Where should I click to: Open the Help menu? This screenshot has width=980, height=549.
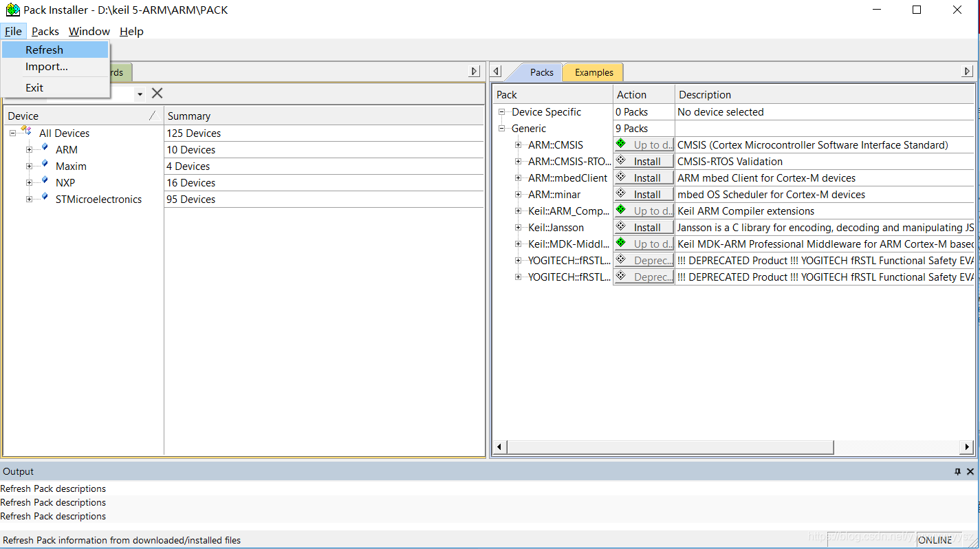[131, 31]
